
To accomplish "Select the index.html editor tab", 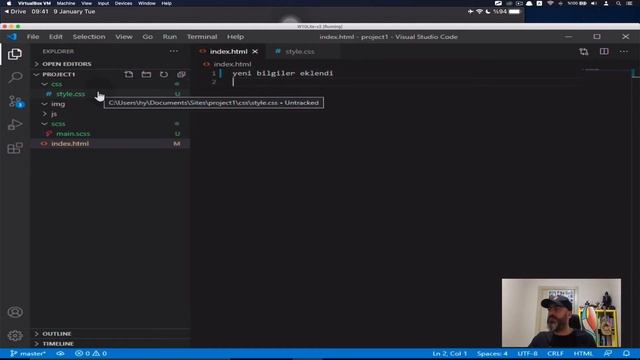I will [x=229, y=51].
